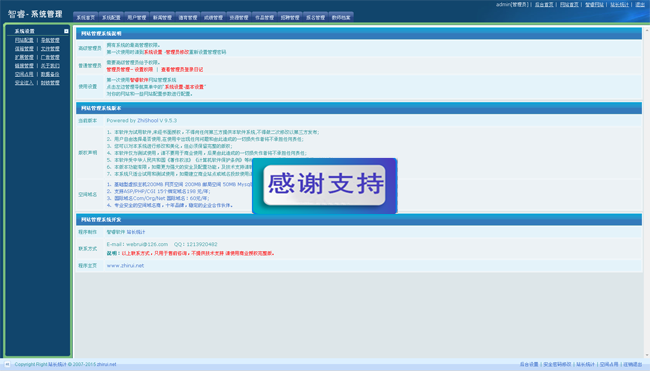
Task: Click the red 查看管理员登录日记 link
Action: tap(182, 70)
